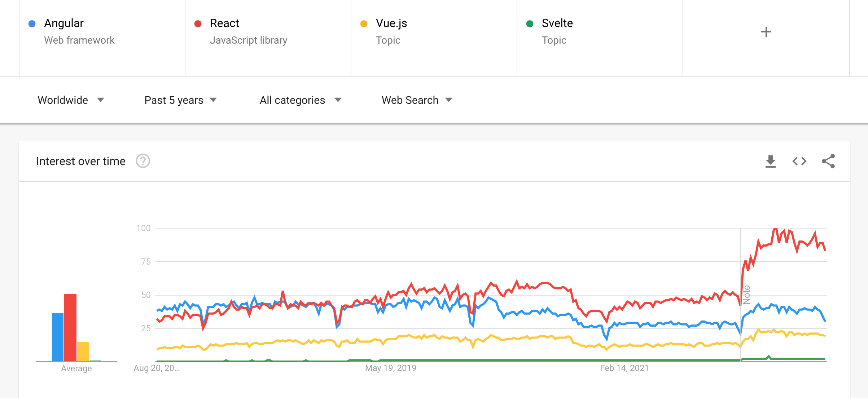Open the Interest over time help tooltip
This screenshot has height=398, width=868.
coord(143,162)
